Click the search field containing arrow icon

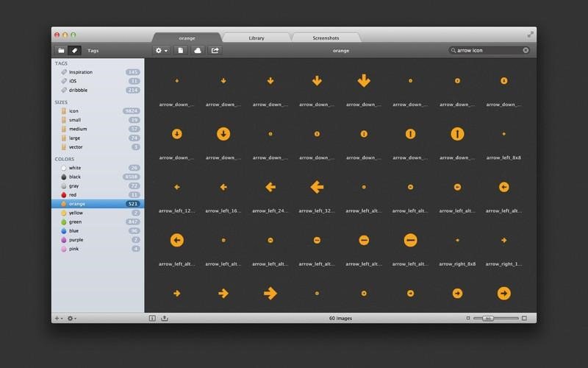click(x=490, y=50)
